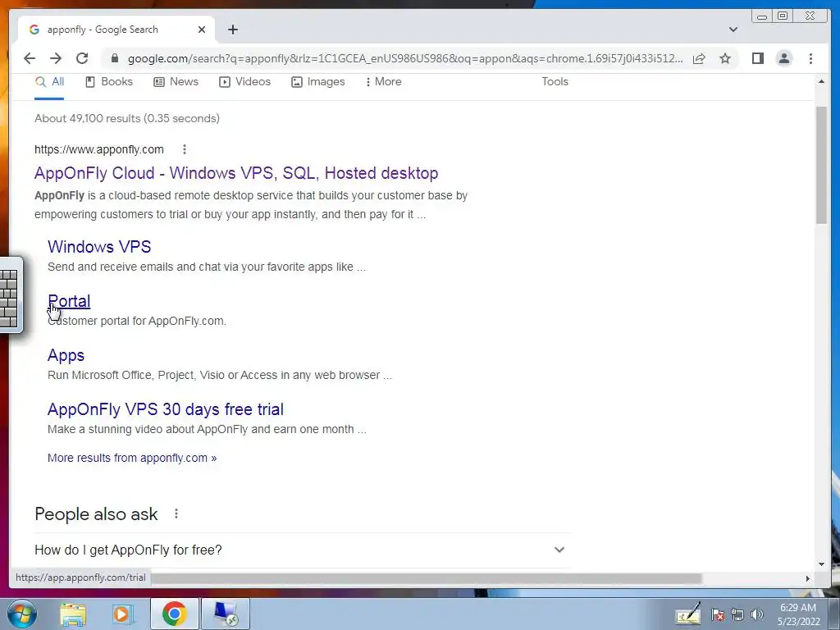Open the Action Center flag icon
Image resolution: width=840 pixels, height=630 pixels.
coord(718,615)
